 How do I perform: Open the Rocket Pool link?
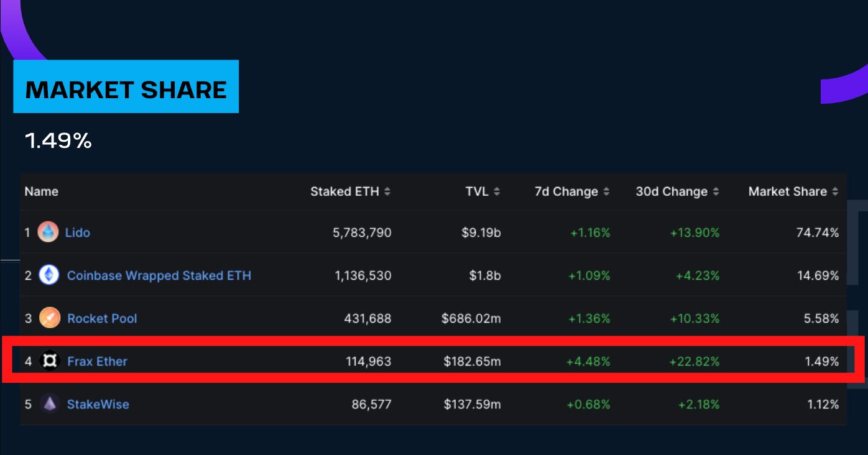[102, 318]
